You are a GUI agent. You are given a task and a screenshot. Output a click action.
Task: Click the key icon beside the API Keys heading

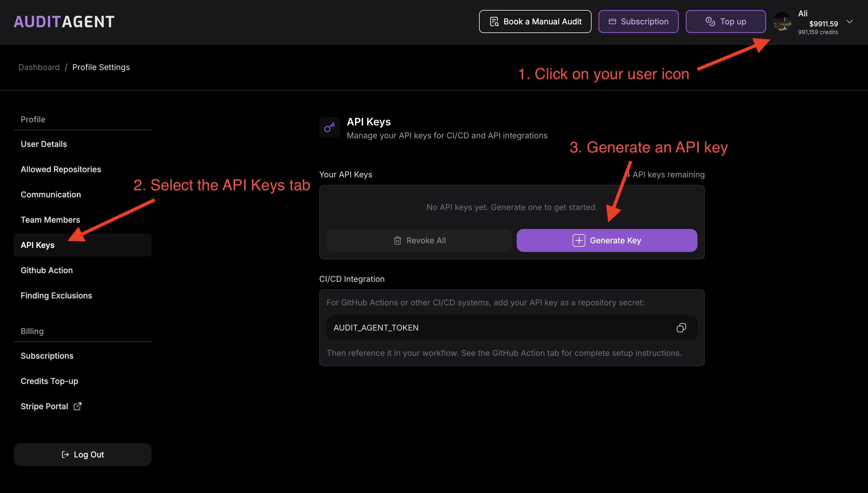pyautogui.click(x=329, y=127)
